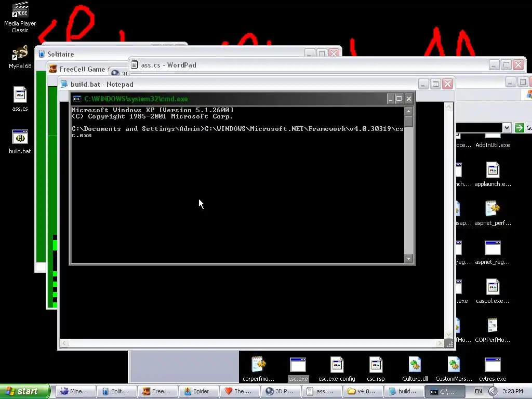532x399 pixels.
Task: Click the Notepad window resize grip
Action: (449, 344)
